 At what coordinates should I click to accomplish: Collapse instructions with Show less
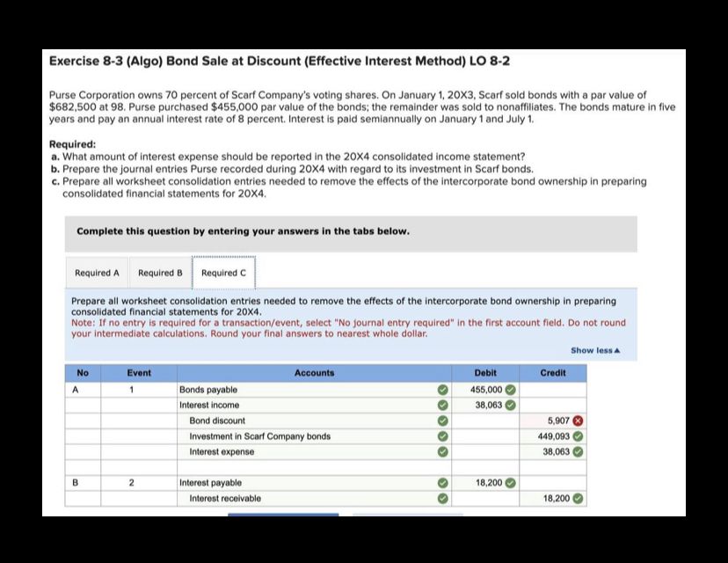point(595,350)
